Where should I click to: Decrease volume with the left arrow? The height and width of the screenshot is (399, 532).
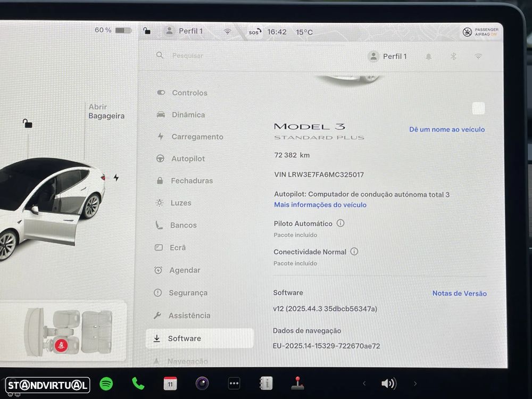(364, 384)
